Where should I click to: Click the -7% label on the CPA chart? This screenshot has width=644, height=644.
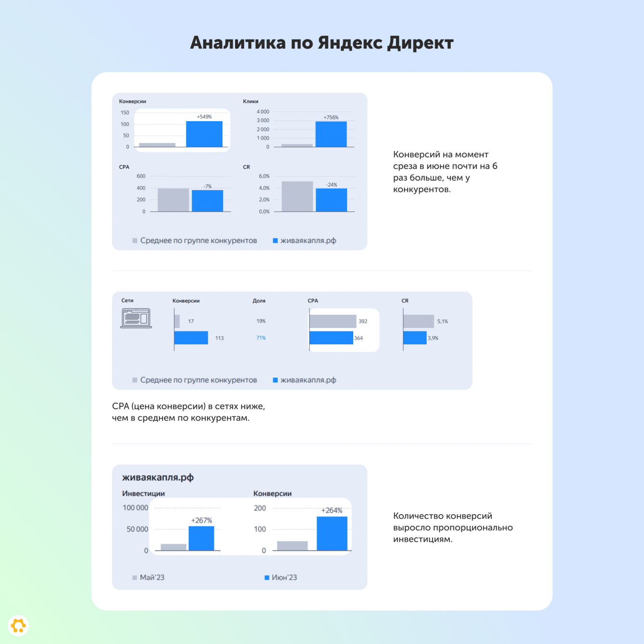pyautogui.click(x=208, y=187)
